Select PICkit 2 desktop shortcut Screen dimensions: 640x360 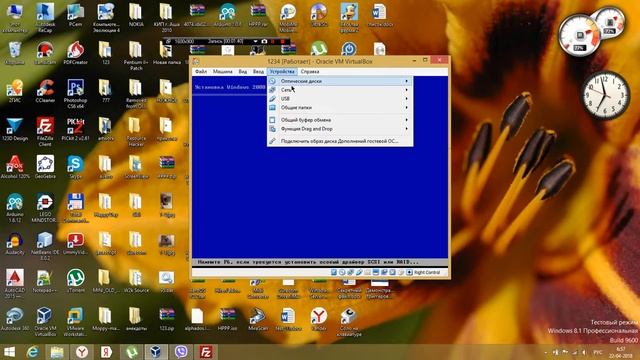point(76,129)
